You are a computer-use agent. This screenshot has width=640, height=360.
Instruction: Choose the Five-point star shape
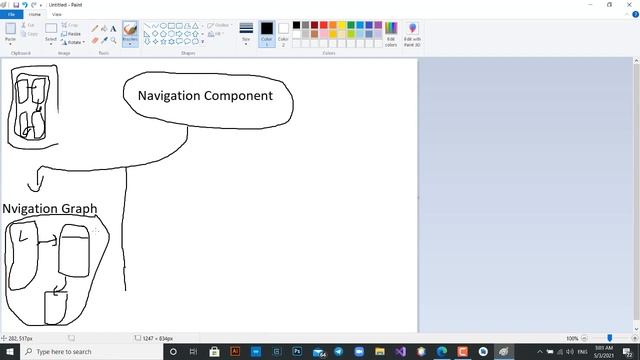pos(163,41)
